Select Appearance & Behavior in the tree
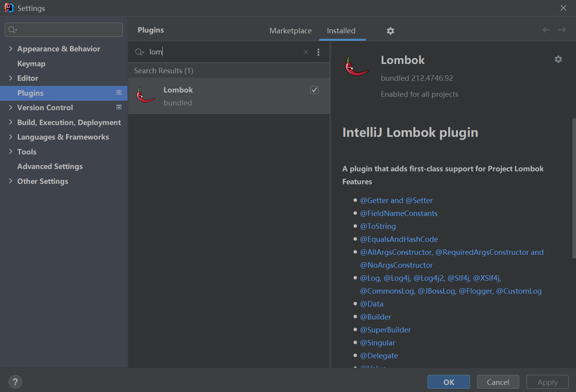 [x=59, y=49]
